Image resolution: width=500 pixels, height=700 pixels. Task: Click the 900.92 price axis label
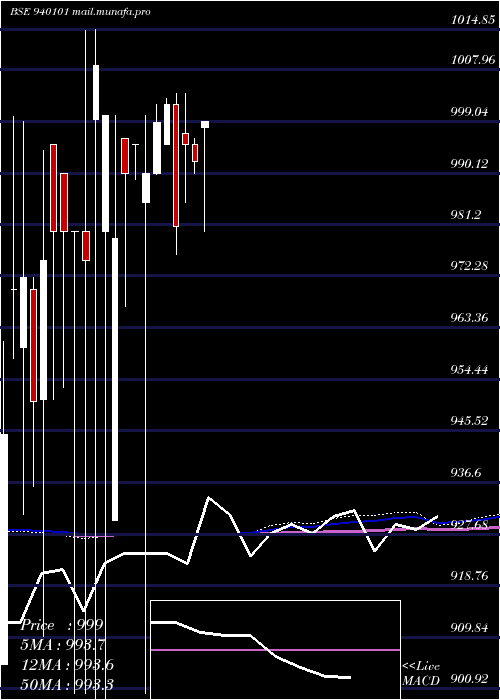[469, 679]
